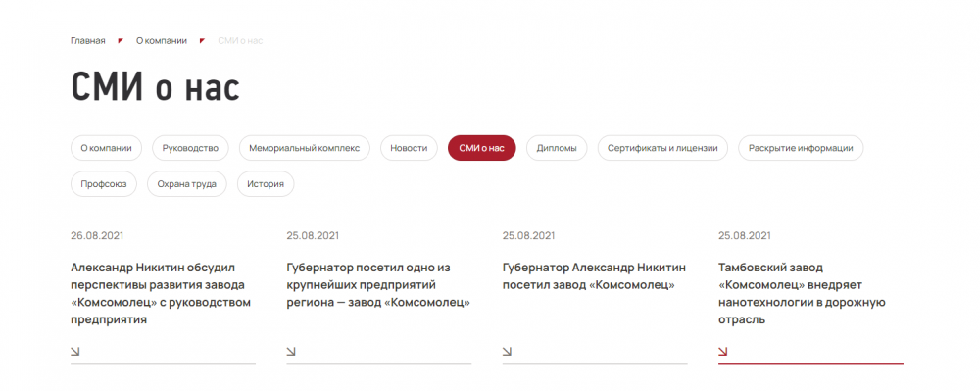Click the date 26.08.2021
Image resolution: width=980 pixels, height=391 pixels.
click(97, 236)
